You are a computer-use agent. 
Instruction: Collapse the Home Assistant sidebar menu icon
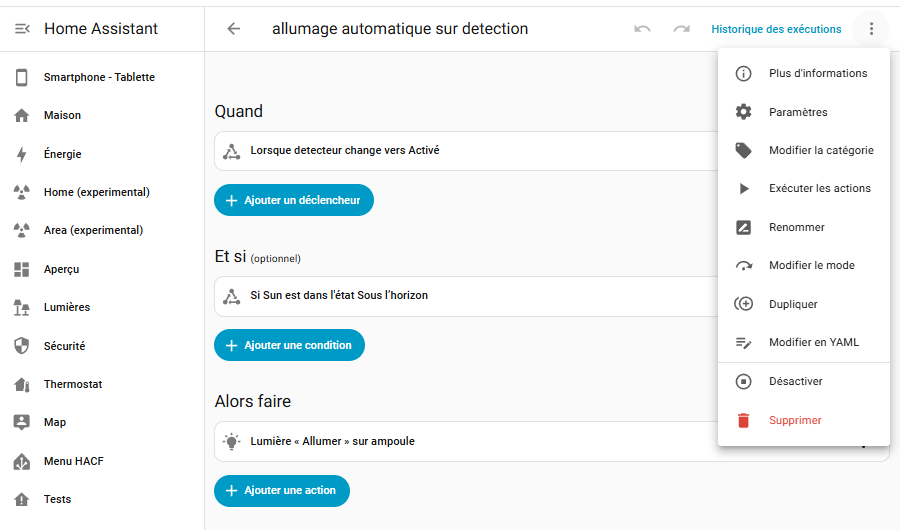(x=22, y=29)
